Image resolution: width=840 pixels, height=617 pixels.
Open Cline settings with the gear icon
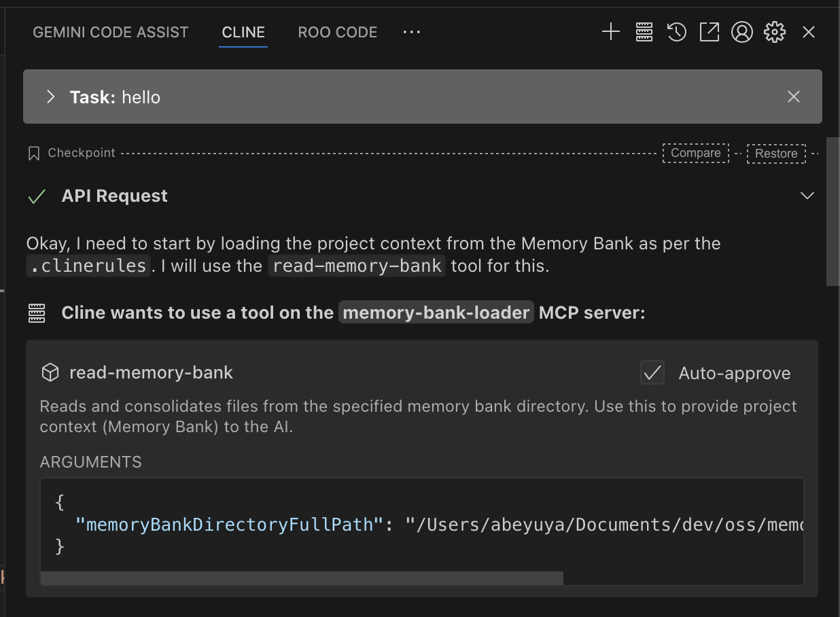[774, 32]
